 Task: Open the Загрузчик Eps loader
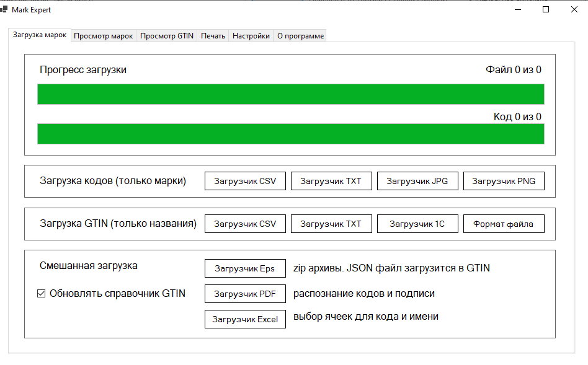tap(245, 268)
